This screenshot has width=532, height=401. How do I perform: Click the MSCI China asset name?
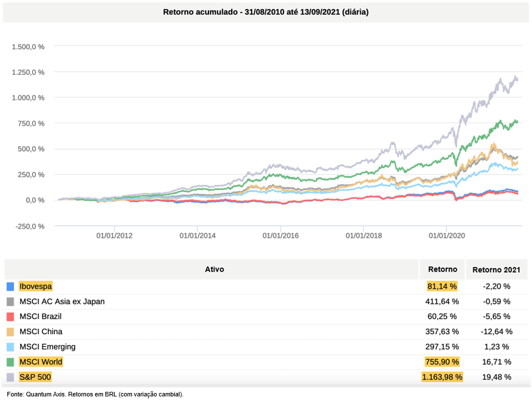point(41,332)
